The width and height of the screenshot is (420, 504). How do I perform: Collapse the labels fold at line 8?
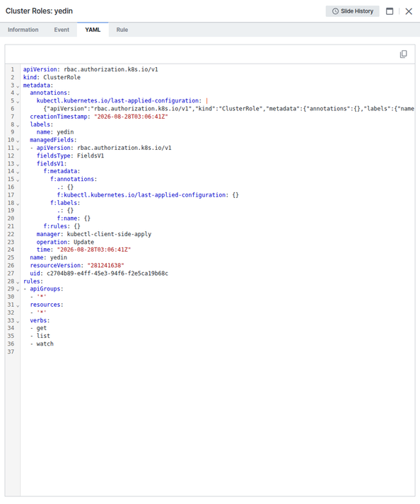point(18,125)
